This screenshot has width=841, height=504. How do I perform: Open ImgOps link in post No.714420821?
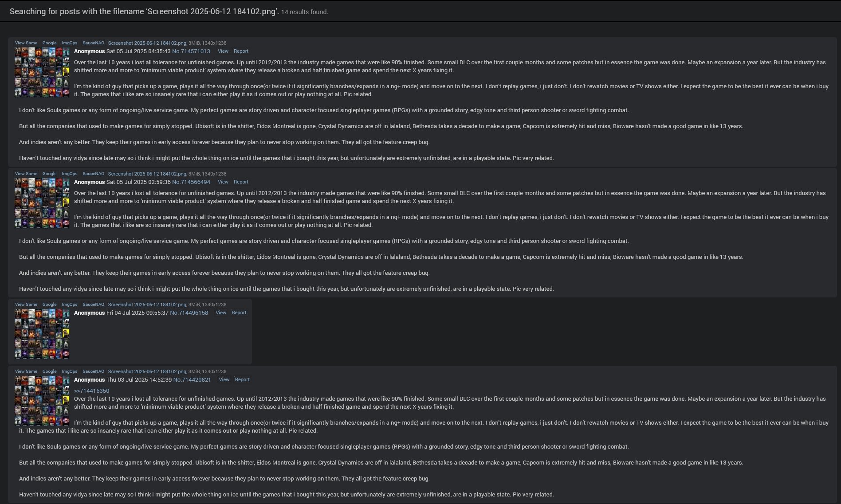point(70,371)
